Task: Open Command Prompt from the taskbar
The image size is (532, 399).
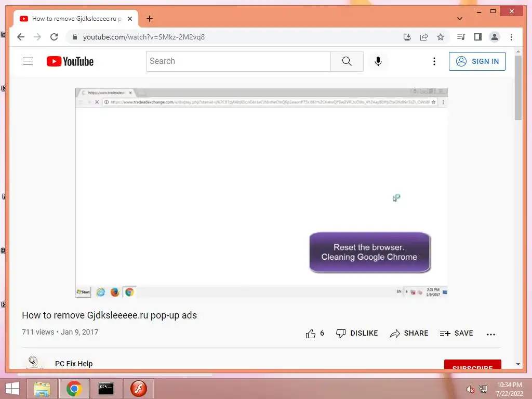Action: 106,389
